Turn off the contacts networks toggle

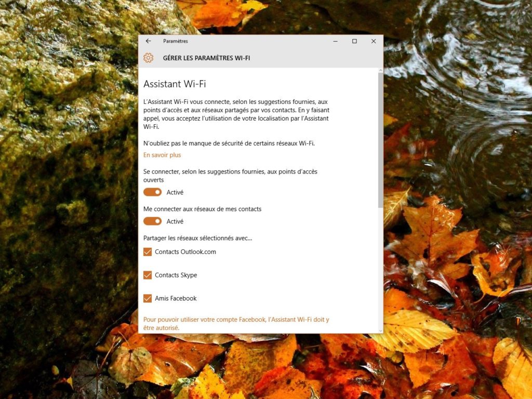click(x=152, y=221)
